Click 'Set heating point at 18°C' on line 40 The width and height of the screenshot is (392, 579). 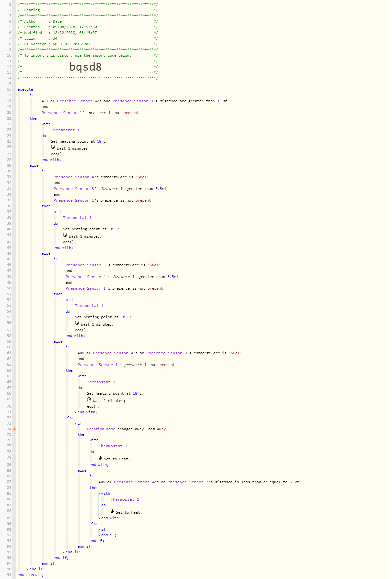point(91,229)
